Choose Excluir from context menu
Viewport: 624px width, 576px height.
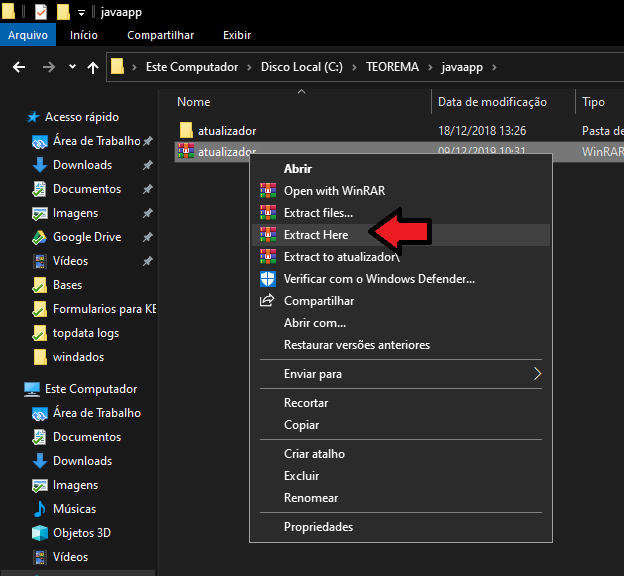click(401, 476)
